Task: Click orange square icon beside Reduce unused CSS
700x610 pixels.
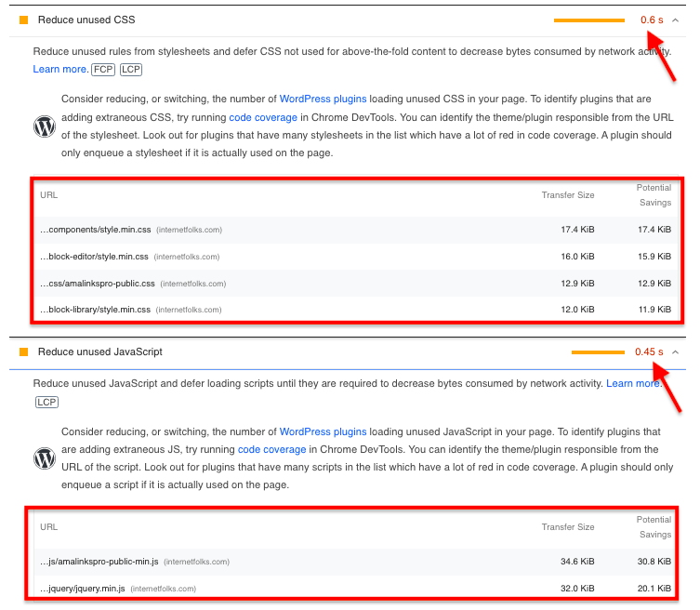Action: [23, 20]
